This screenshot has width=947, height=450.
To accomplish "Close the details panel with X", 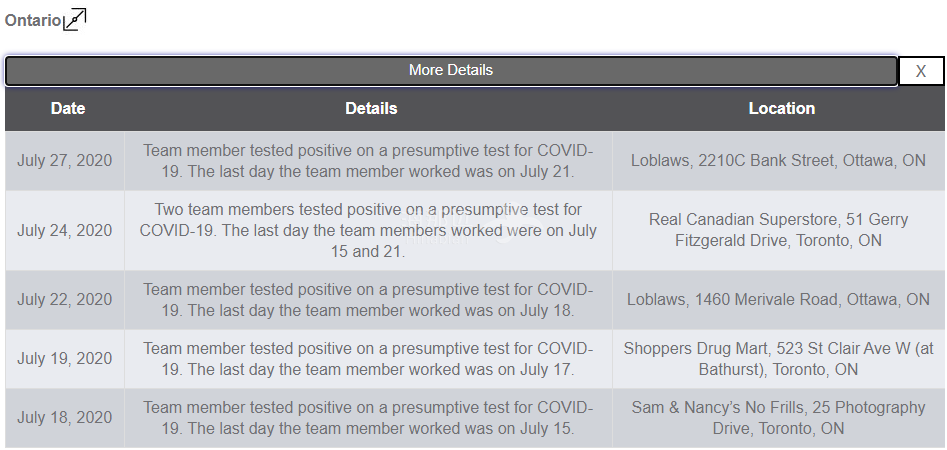I will (921, 71).
